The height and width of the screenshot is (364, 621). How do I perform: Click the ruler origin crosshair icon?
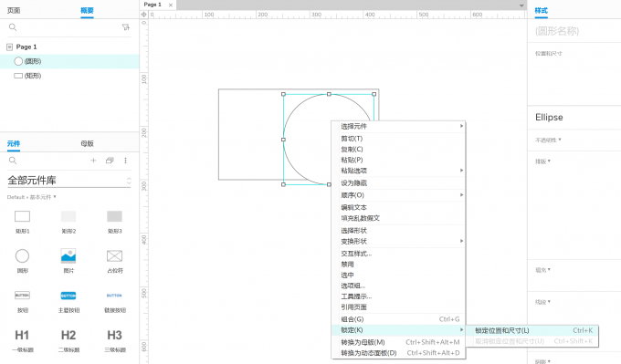(143, 15)
